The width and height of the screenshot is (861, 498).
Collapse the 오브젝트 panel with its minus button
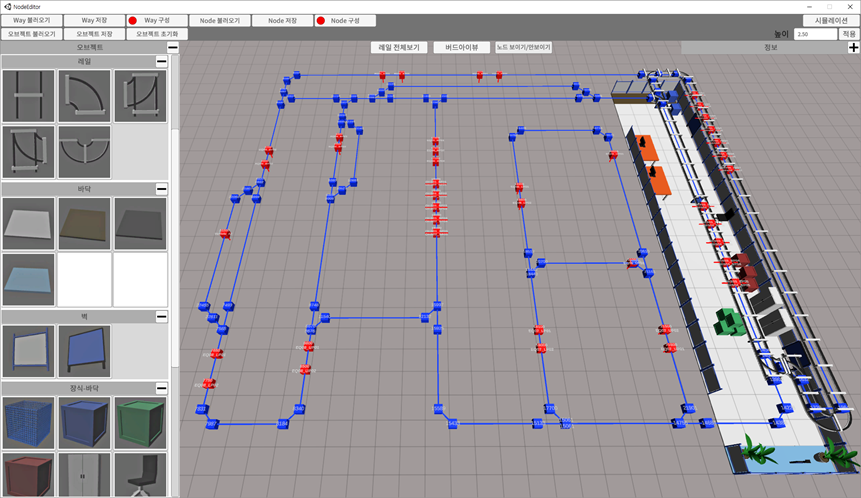(172, 47)
